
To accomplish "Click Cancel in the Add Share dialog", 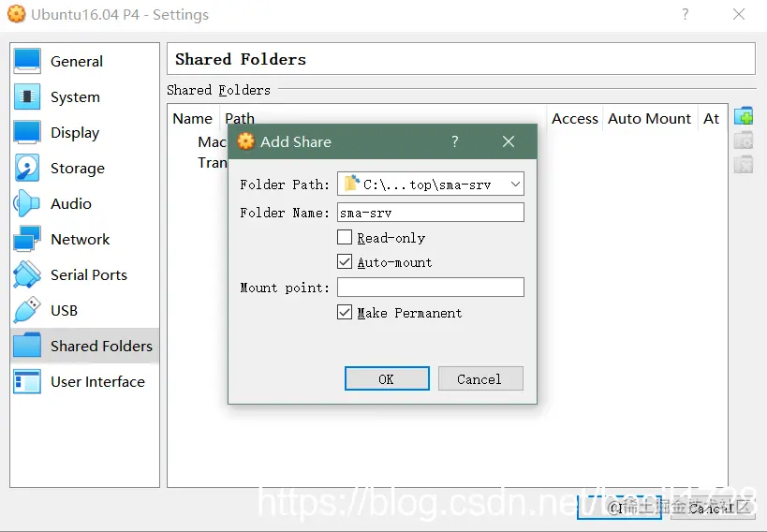I will coord(480,378).
